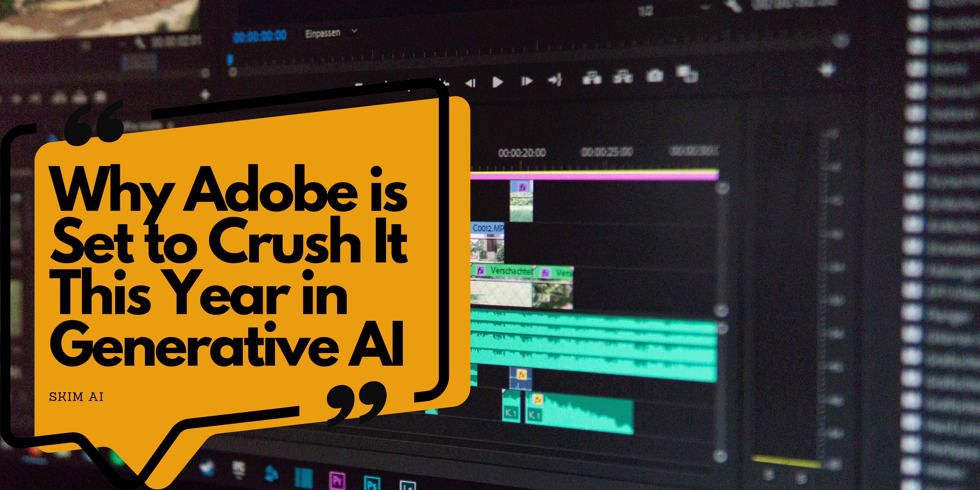Select the C0012.MP video clip
Viewport: 980px width, 490px height.
tap(487, 243)
